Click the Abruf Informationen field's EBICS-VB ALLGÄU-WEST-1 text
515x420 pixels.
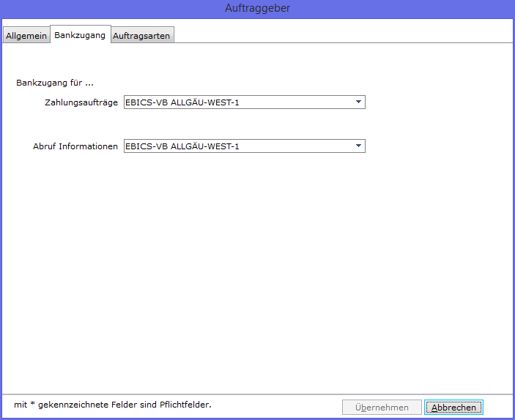[182, 146]
